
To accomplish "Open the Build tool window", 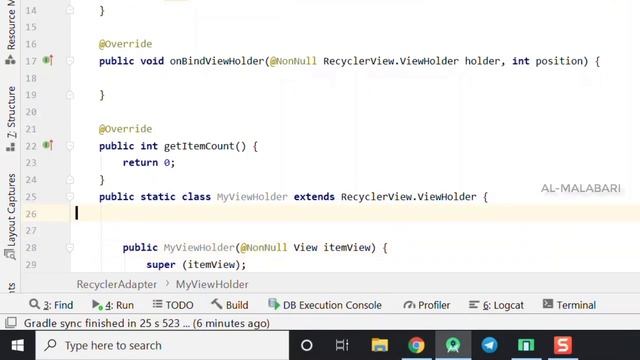I will 230,305.
